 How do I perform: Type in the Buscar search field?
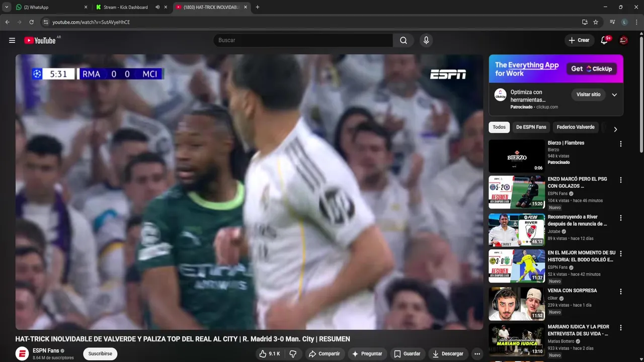click(303, 40)
